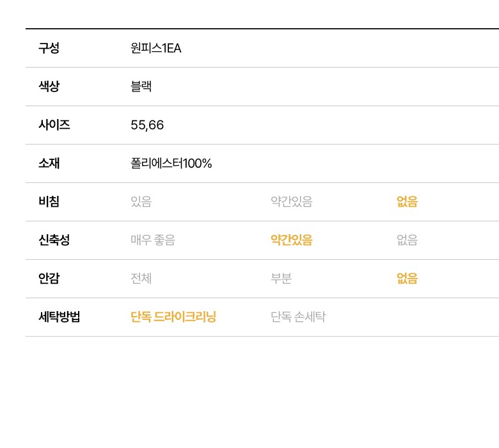Click highlighted '약간있음' in the 신축성 row
Viewport: 499px width, 448px height.
point(291,240)
